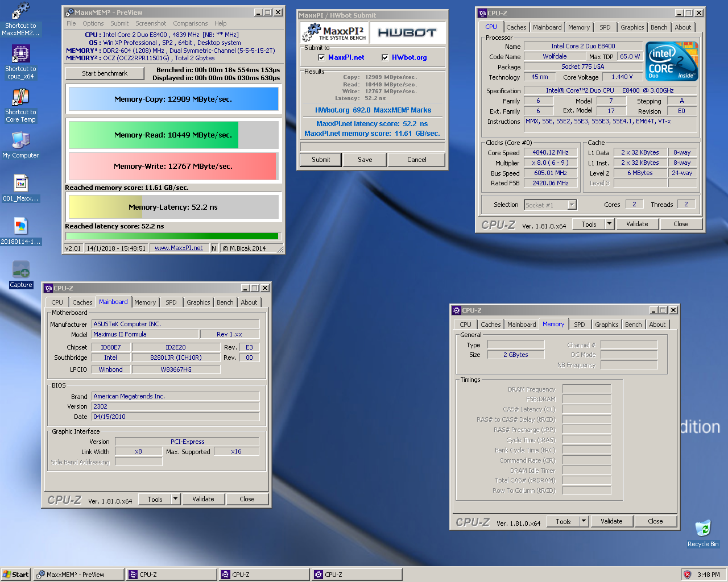Expand Tools arrow in CPU-Z Memory window
Image resolution: width=728 pixels, height=582 pixels.
coord(584,521)
